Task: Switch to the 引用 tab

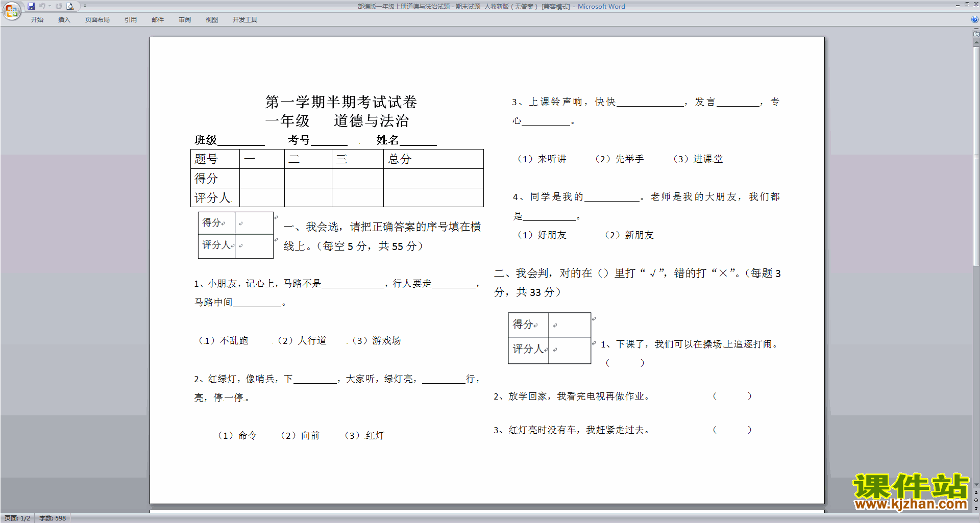Action: tap(131, 20)
